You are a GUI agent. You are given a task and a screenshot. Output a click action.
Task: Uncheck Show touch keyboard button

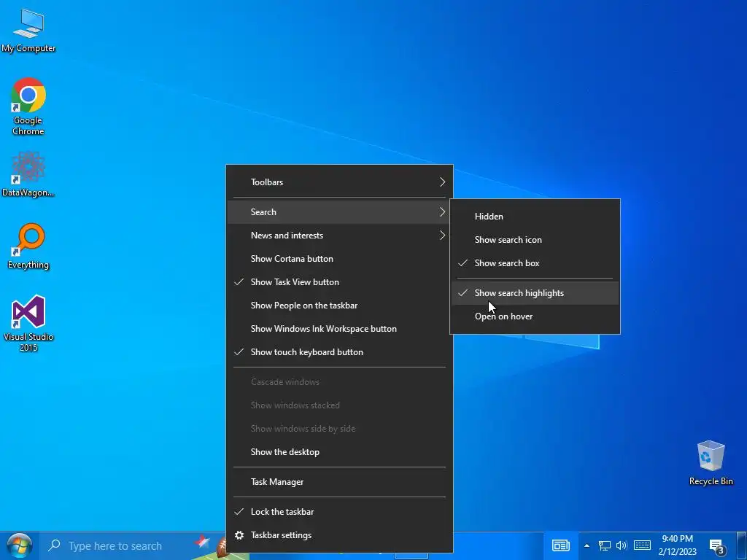(339, 352)
